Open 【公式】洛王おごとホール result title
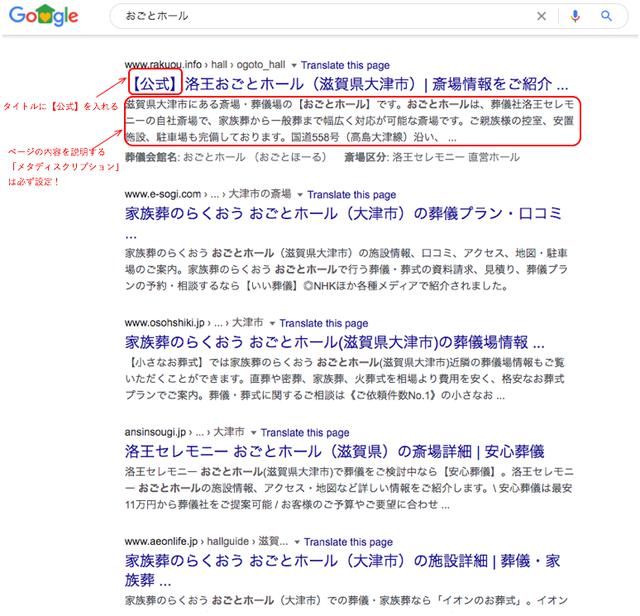The width and height of the screenshot is (640, 616). 349,84
